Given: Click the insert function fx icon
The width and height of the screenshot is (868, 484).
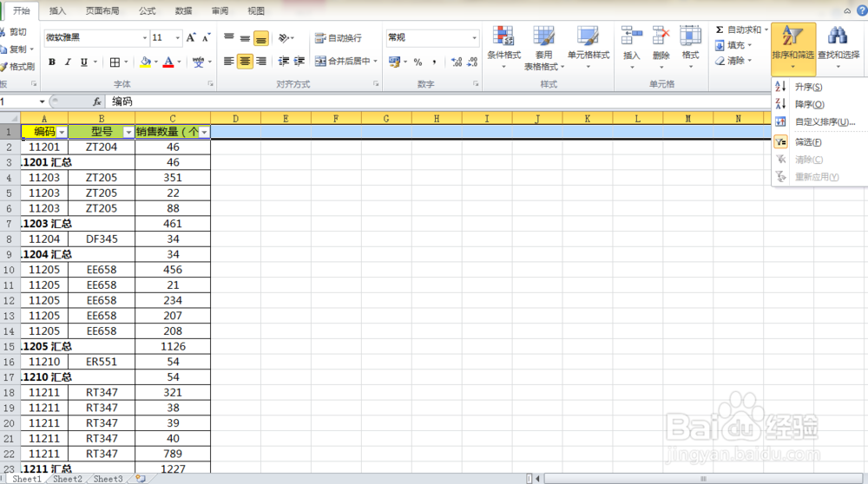Looking at the screenshot, I should (x=97, y=101).
